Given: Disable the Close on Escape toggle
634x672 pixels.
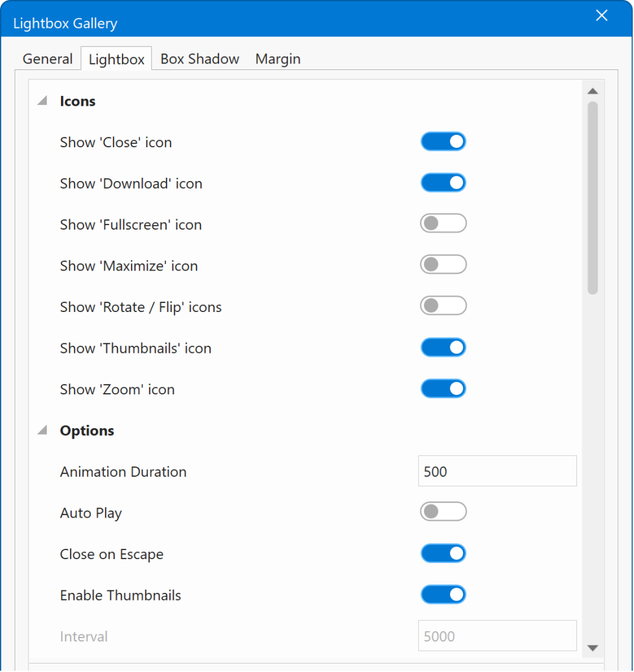Looking at the screenshot, I should (x=443, y=553).
